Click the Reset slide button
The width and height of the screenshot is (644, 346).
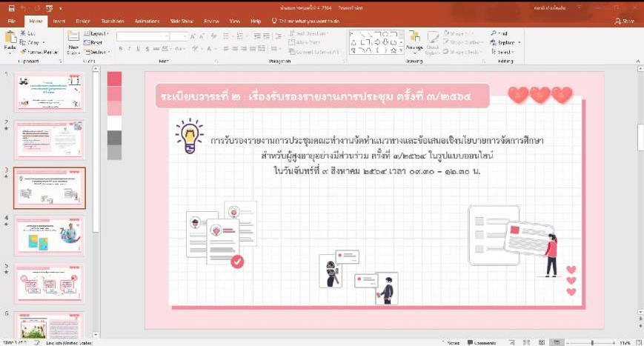point(93,43)
